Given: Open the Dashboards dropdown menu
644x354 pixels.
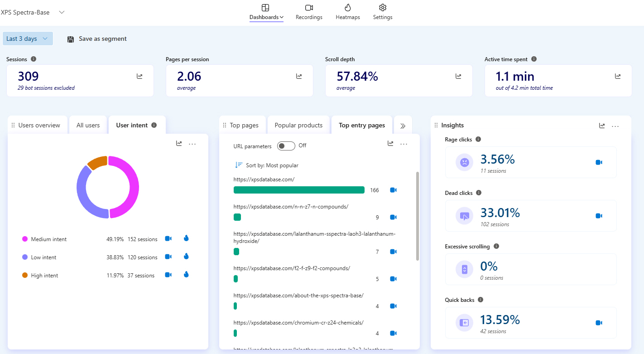Looking at the screenshot, I should [x=266, y=17].
